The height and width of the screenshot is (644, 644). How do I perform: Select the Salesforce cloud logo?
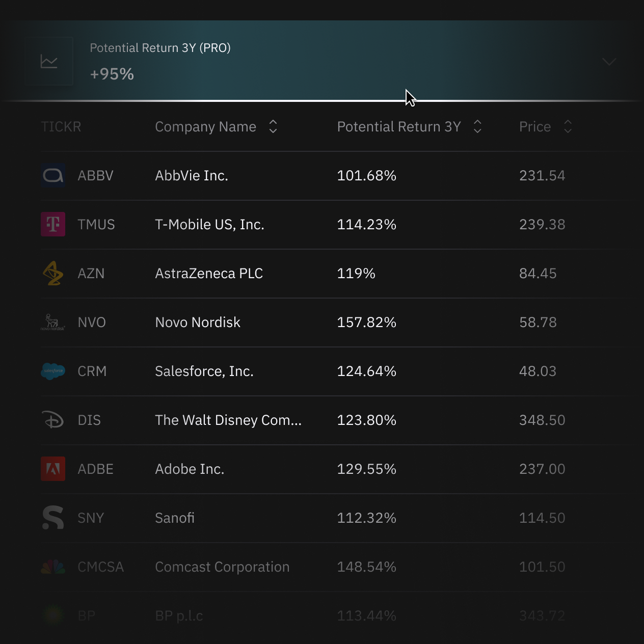(x=52, y=371)
